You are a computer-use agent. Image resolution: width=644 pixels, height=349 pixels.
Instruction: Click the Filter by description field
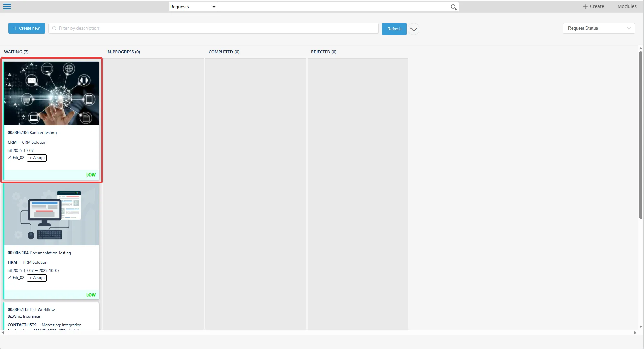point(215,28)
